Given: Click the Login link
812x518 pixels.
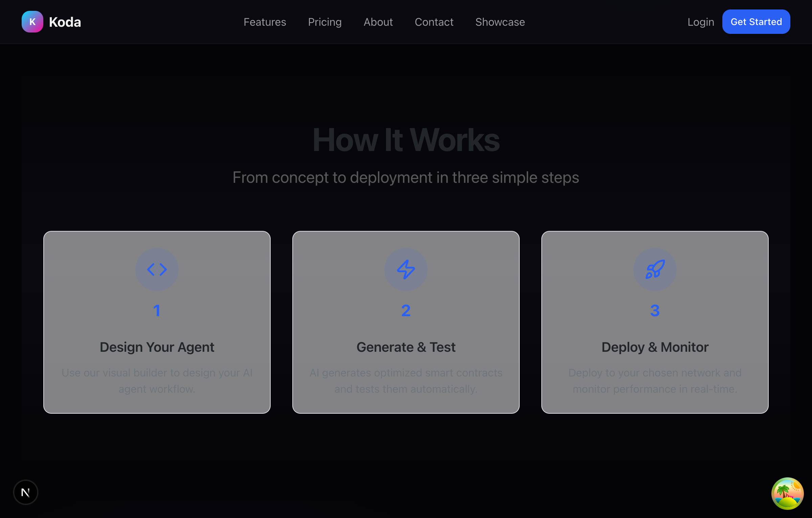Looking at the screenshot, I should pyautogui.click(x=700, y=22).
